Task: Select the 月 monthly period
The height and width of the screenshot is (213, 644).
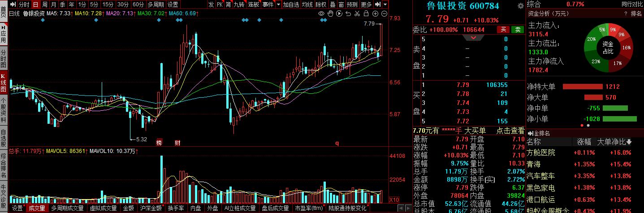Action: pos(54,4)
